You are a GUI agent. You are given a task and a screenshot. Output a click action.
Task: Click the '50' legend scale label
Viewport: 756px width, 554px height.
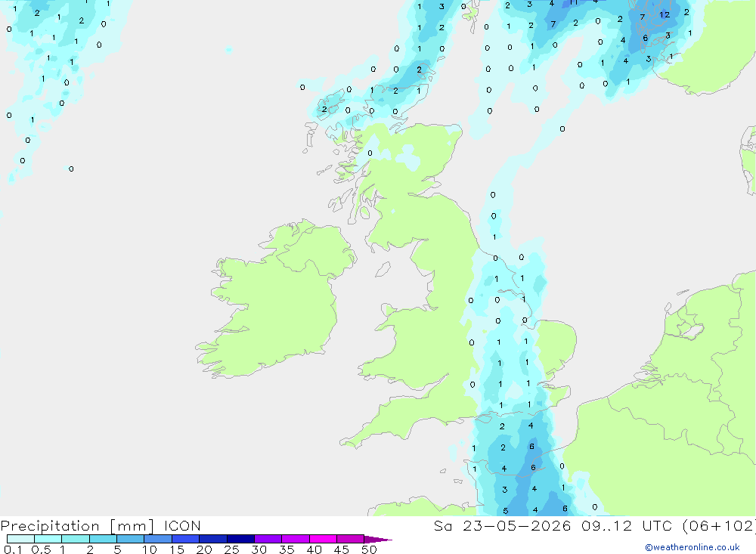pyautogui.click(x=370, y=549)
